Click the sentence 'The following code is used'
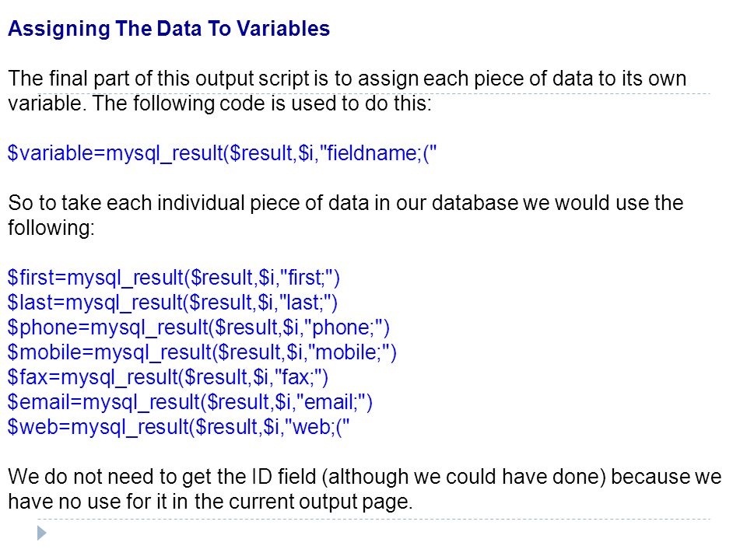The width and height of the screenshot is (747, 560). coord(262,103)
